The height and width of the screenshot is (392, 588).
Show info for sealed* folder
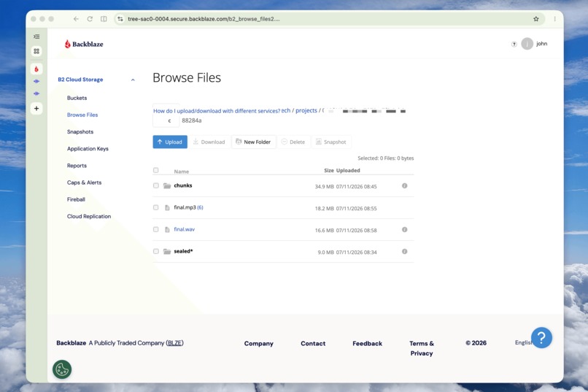pyautogui.click(x=405, y=251)
